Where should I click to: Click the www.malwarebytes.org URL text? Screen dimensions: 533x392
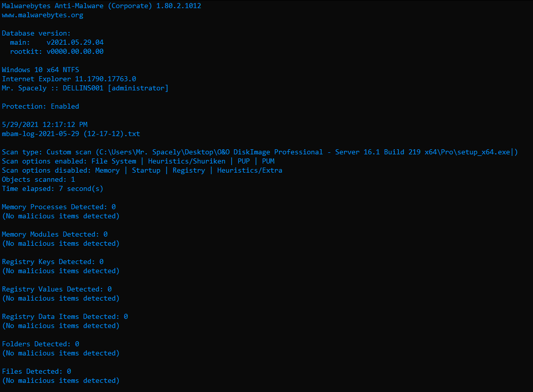click(43, 15)
